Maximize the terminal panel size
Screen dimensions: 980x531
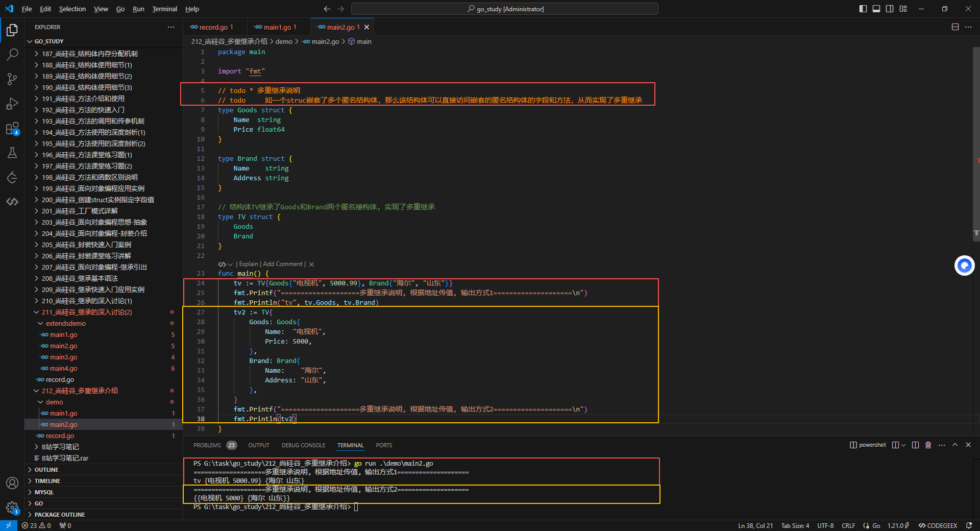[955, 445]
